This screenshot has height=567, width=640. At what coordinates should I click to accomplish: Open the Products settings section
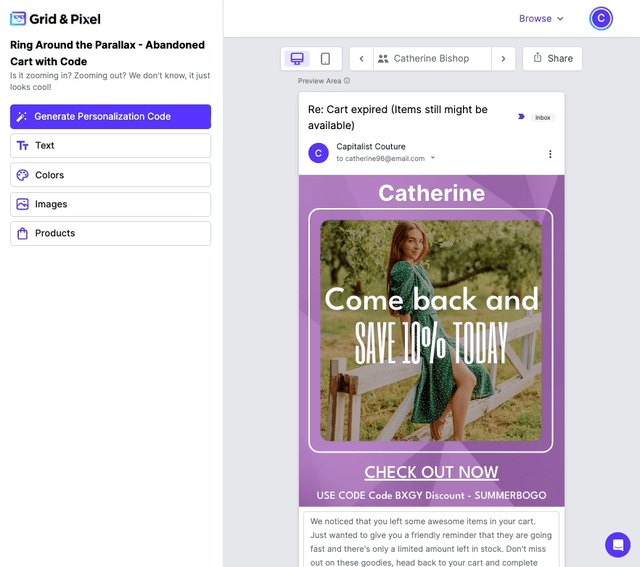[x=111, y=233]
